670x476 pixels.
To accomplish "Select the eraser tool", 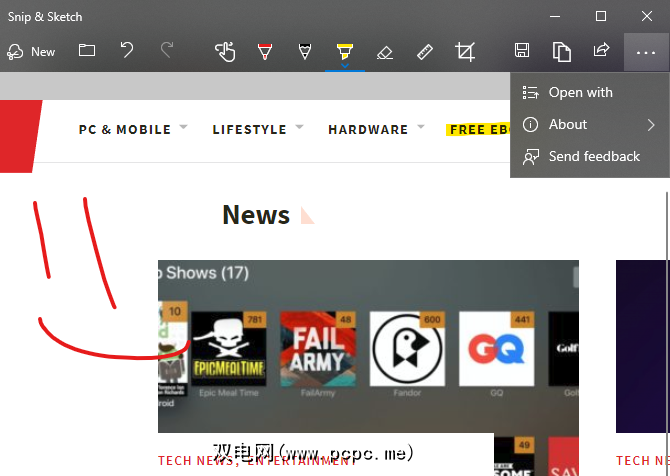I will [385, 53].
